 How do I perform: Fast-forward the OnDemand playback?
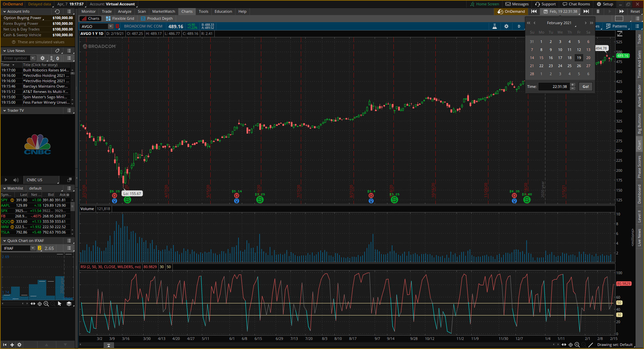(x=622, y=11)
